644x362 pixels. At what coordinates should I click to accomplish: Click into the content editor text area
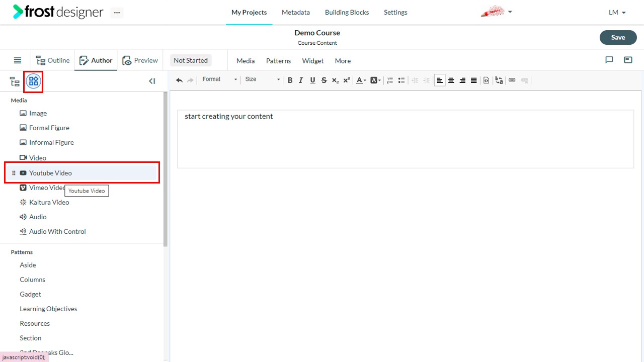(x=406, y=139)
